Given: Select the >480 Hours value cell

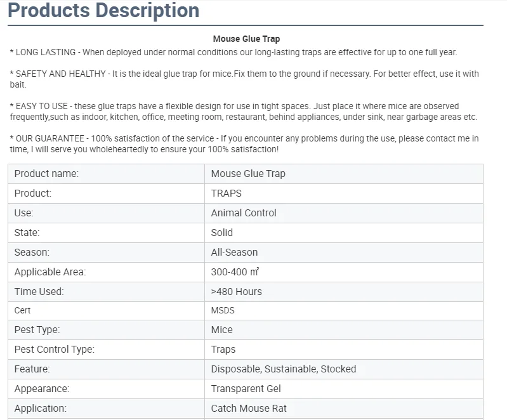Looking at the screenshot, I should 236,292.
